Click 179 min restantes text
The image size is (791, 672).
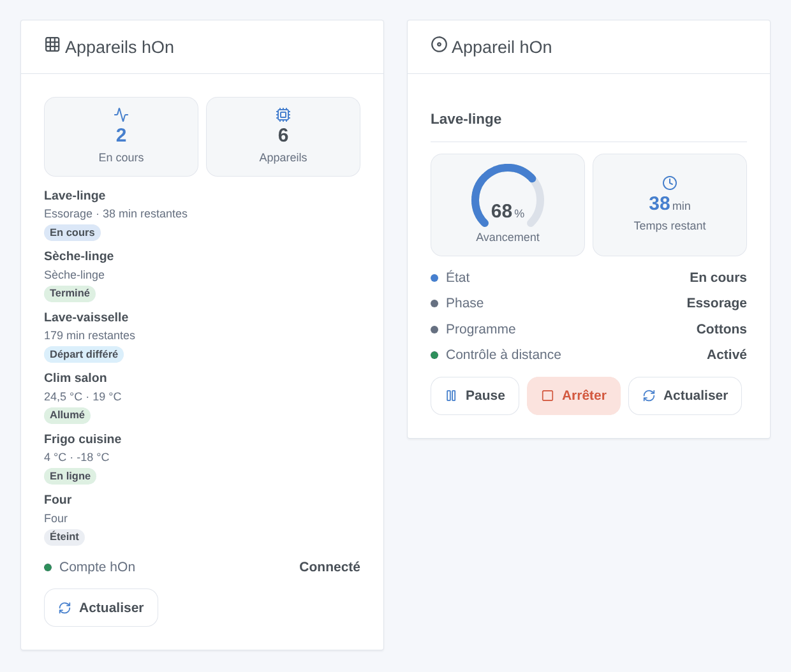point(89,335)
